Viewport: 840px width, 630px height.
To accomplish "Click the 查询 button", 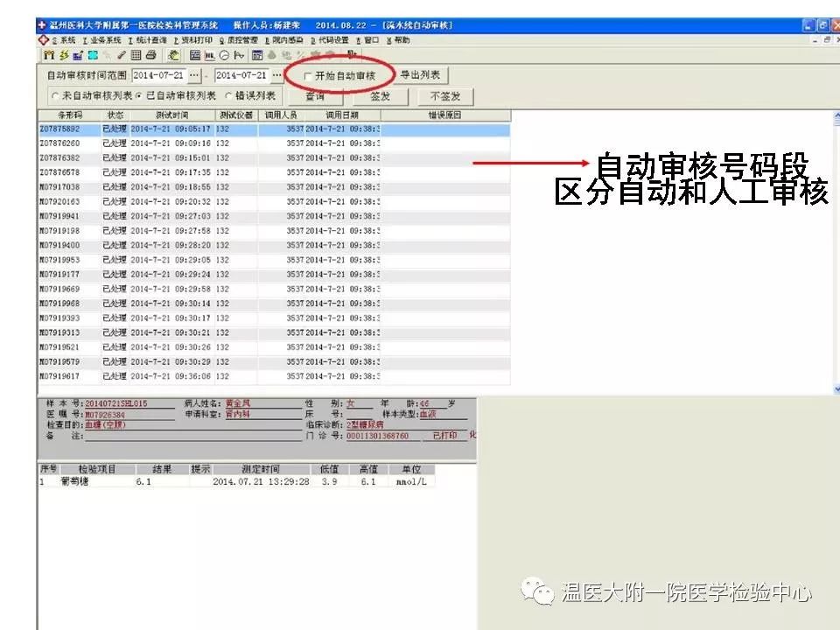I will 314,96.
